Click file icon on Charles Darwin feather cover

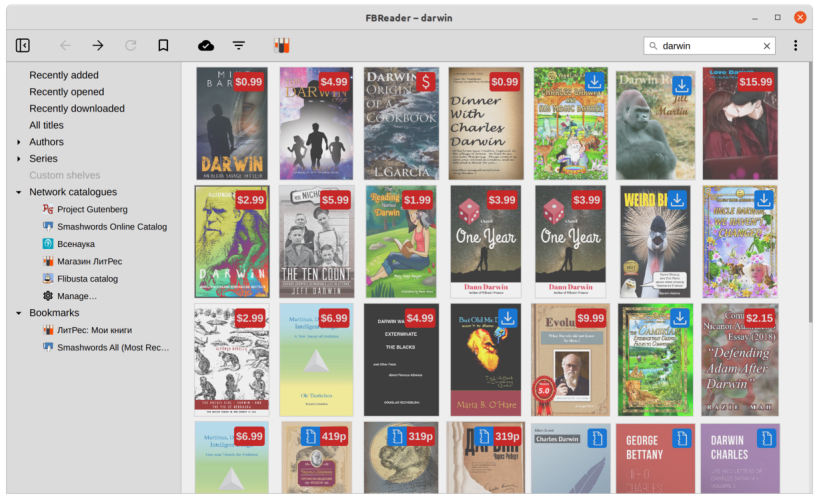tap(596, 438)
